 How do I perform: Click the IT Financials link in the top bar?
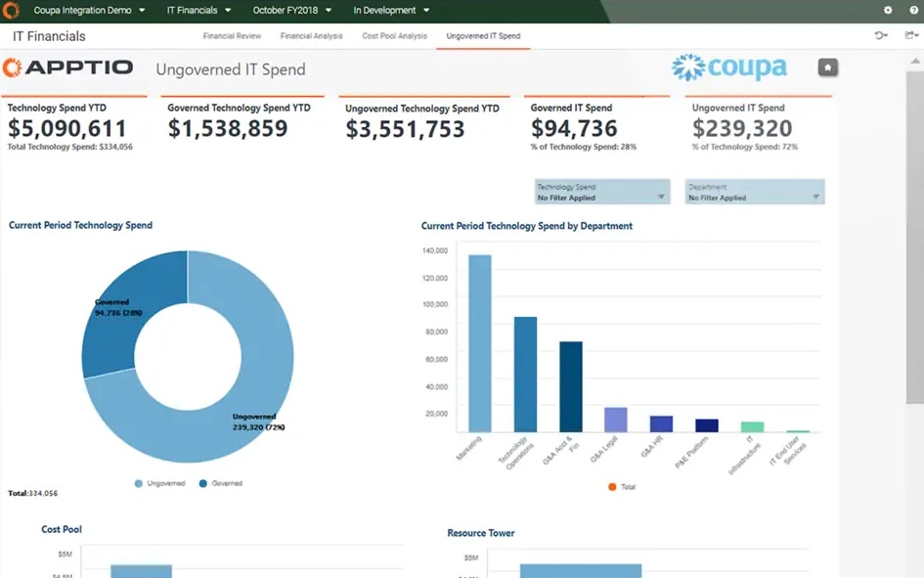[x=193, y=10]
